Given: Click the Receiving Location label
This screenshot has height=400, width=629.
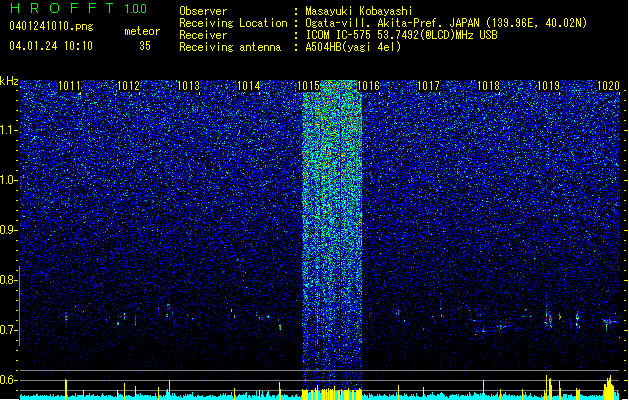Looking at the screenshot, I should 233,23.
